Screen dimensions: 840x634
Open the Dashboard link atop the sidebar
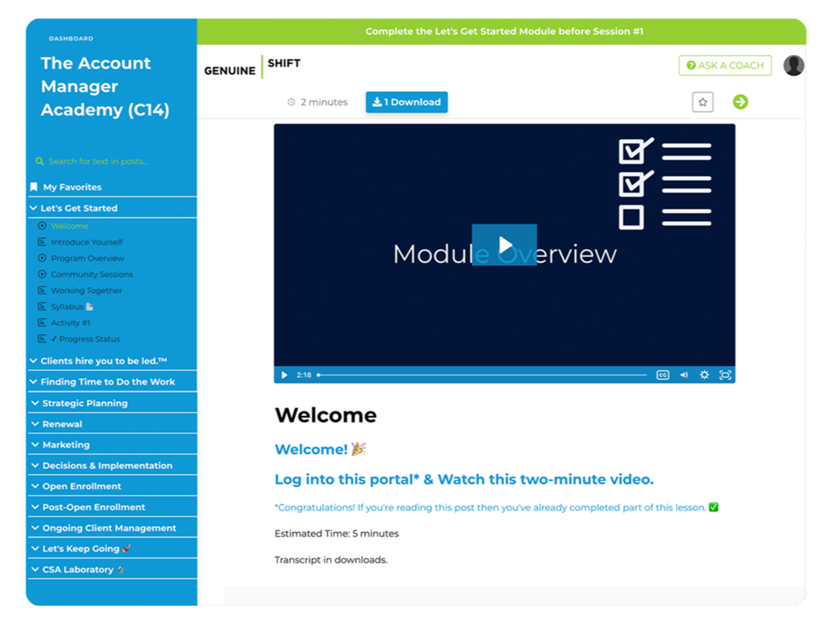(x=70, y=38)
